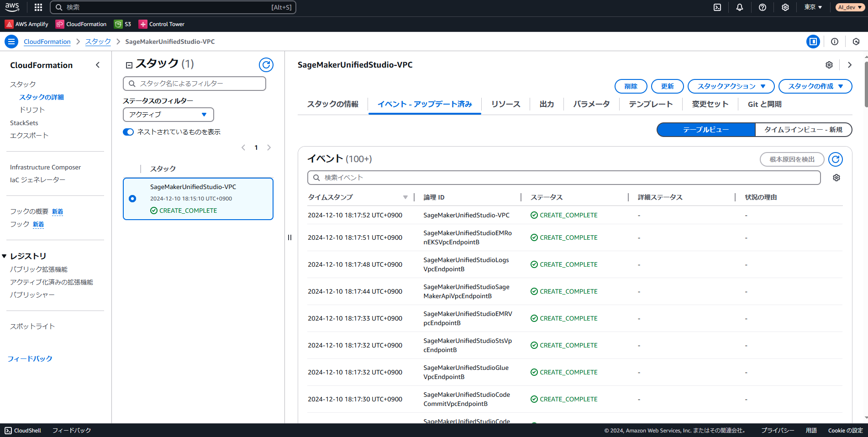Collapse the Registry section in sidebar
The height and width of the screenshot is (437, 868).
(x=4, y=256)
